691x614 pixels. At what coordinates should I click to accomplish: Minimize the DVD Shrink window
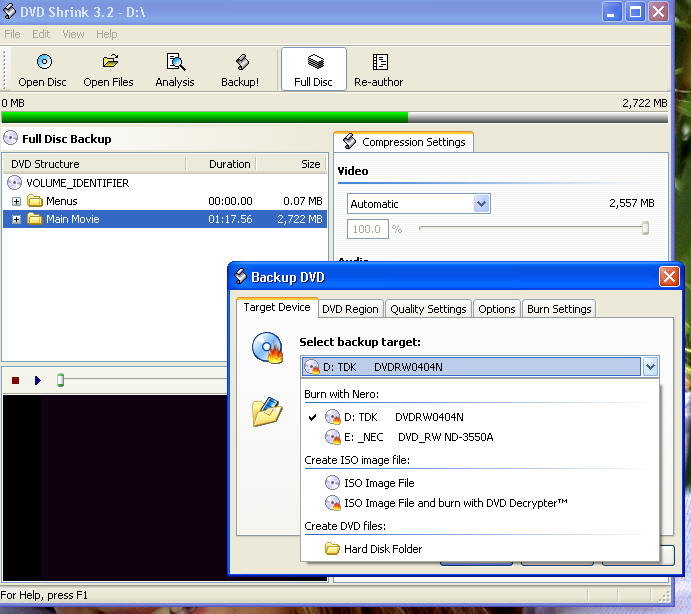(612, 12)
